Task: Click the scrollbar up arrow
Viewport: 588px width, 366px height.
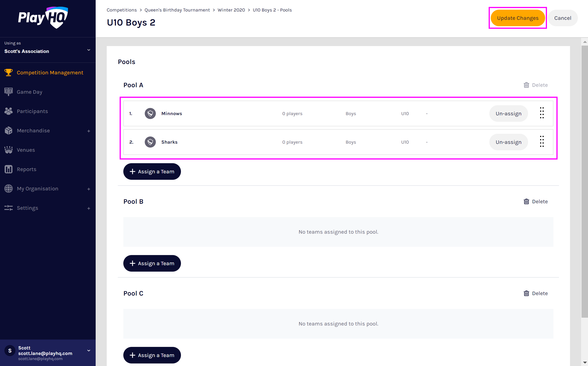Action: pos(585,42)
